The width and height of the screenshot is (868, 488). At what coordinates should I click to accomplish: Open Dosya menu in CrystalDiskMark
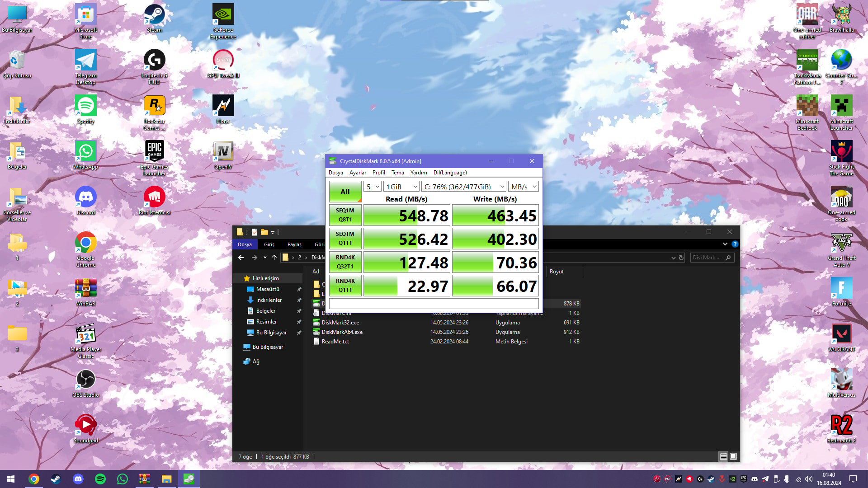335,173
